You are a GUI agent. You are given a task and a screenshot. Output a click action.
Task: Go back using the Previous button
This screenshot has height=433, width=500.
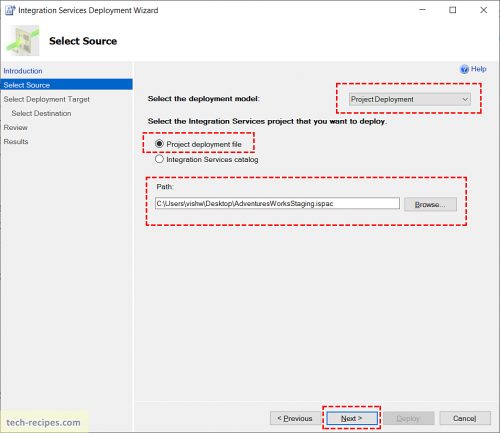tap(295, 418)
